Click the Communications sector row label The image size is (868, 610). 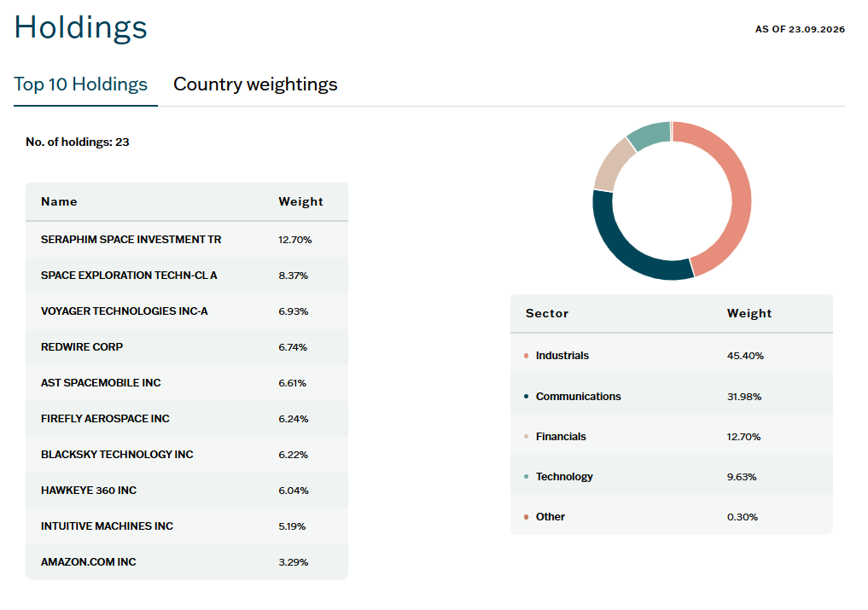579,397
